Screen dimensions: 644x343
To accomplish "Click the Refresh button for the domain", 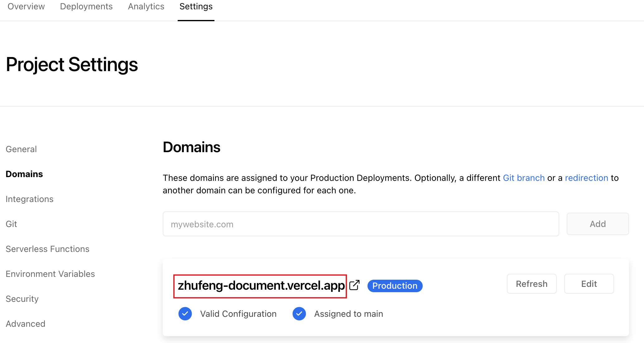I will [531, 284].
